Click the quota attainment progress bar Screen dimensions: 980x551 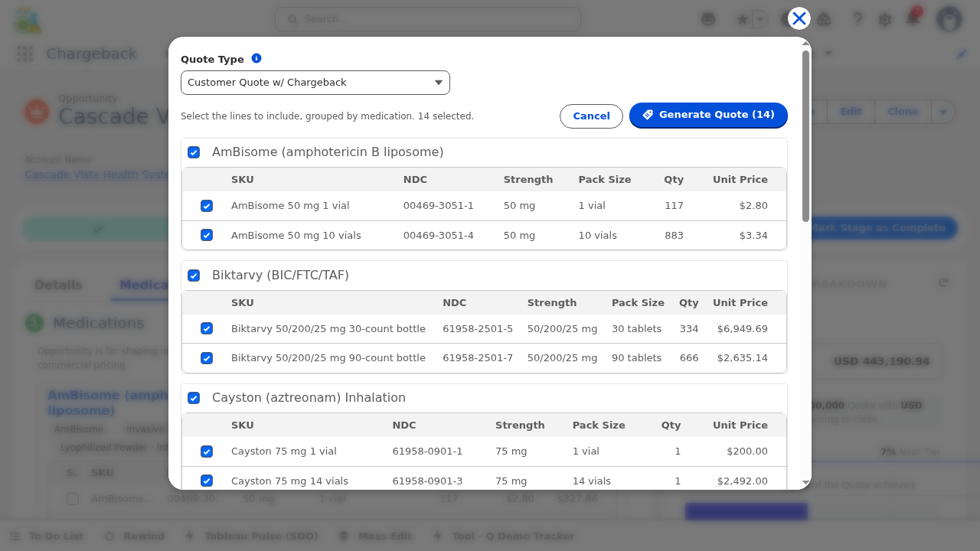[x=746, y=511]
